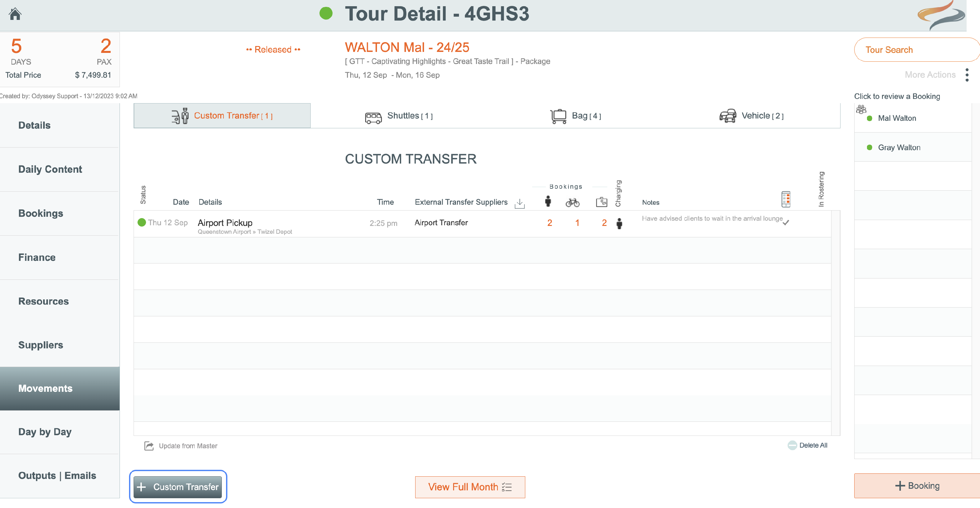Toggle the notes checkmark on Airport Pickup row
980x508 pixels.
786,223
